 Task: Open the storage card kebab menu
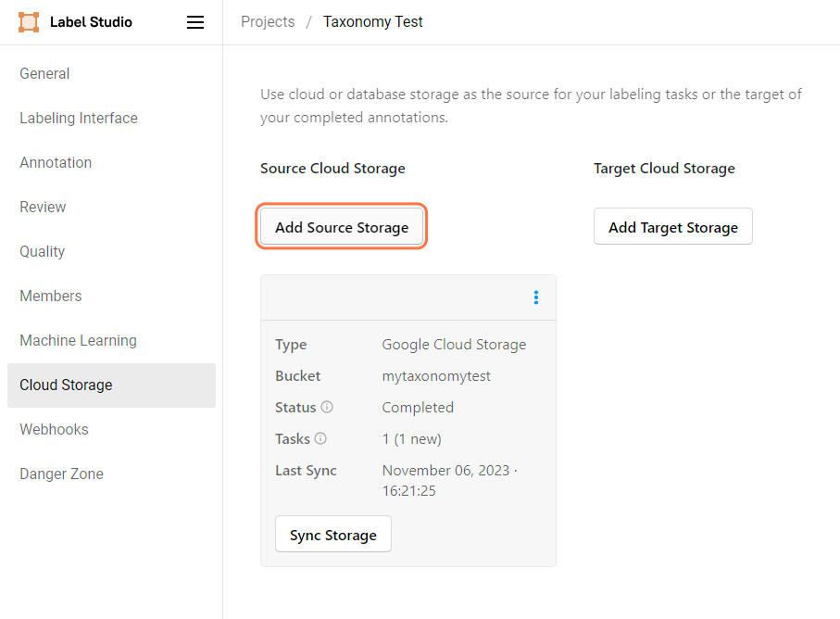click(536, 297)
